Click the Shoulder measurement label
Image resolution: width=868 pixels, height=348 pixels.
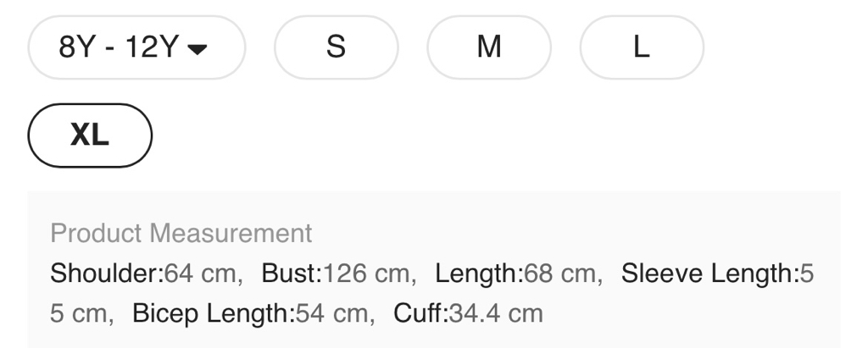click(x=105, y=273)
